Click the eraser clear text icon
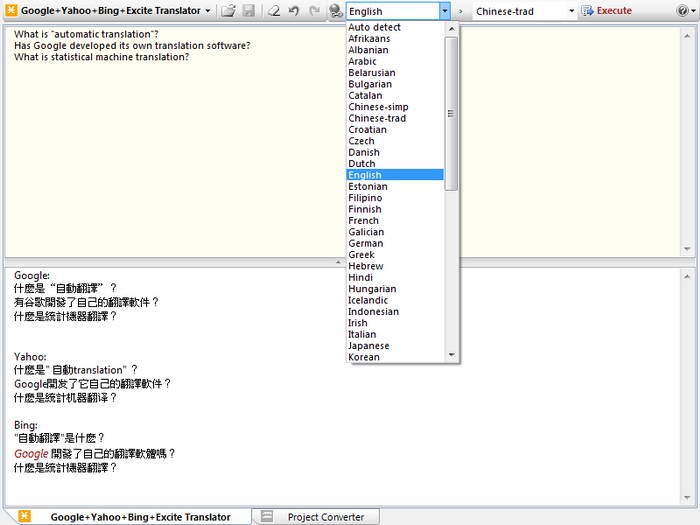This screenshot has height=525, width=700. [274, 11]
